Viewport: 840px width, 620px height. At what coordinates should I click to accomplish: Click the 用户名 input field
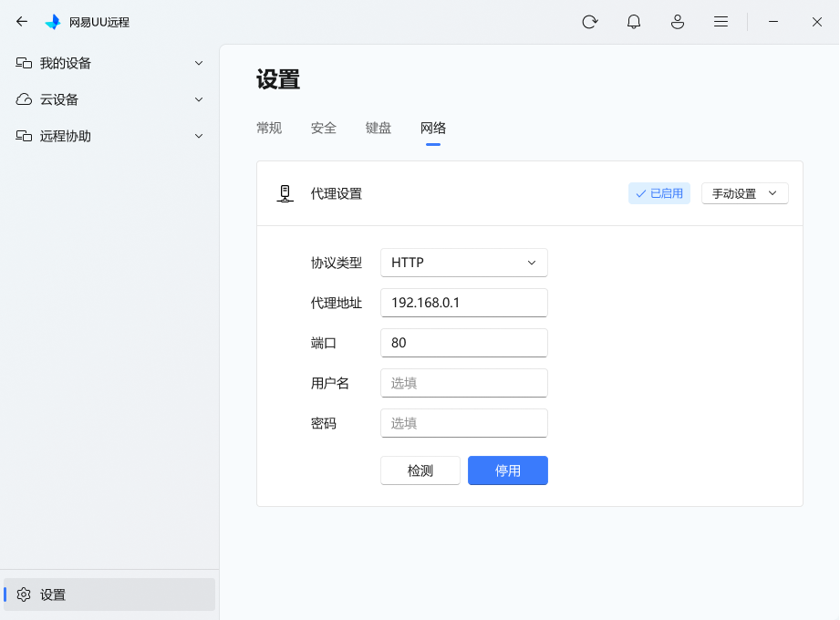[464, 383]
